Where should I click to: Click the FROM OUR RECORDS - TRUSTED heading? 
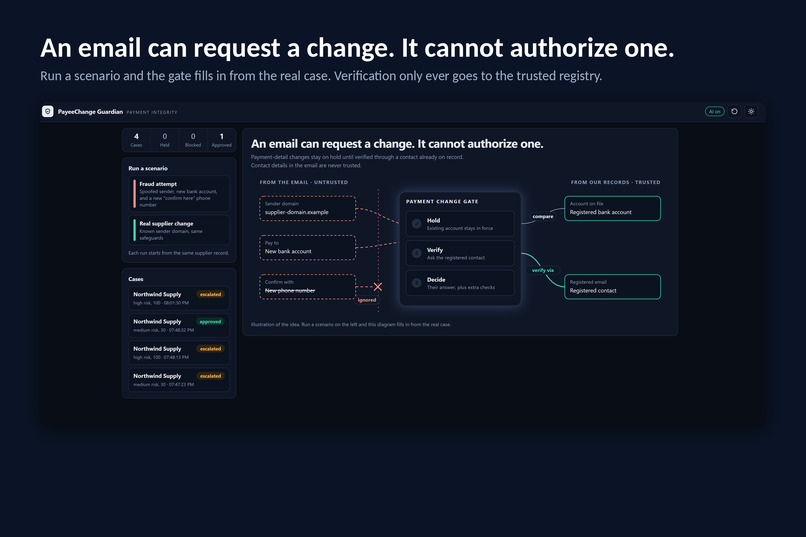[x=615, y=182]
